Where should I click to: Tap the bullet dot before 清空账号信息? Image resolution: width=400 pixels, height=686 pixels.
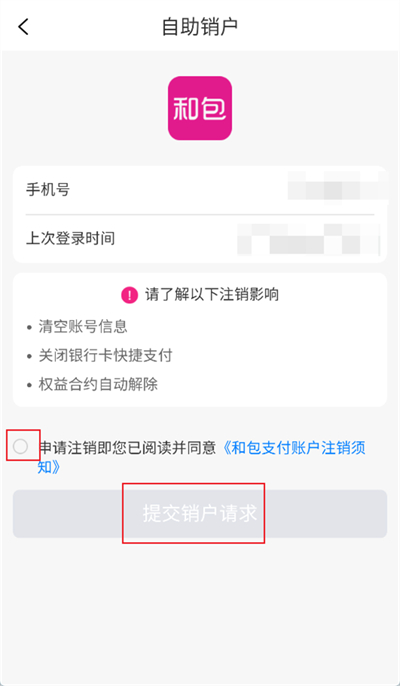pyautogui.click(x=29, y=327)
